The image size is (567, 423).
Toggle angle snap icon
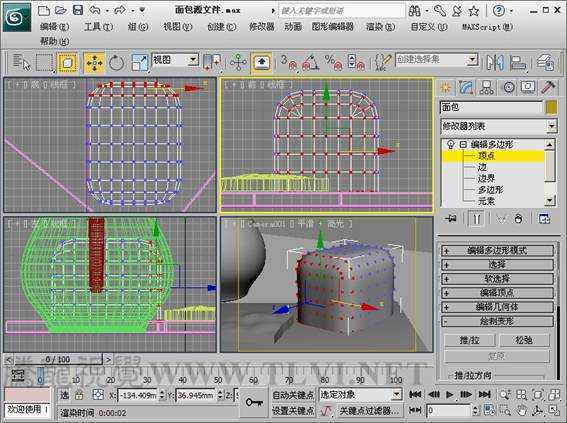click(x=311, y=62)
